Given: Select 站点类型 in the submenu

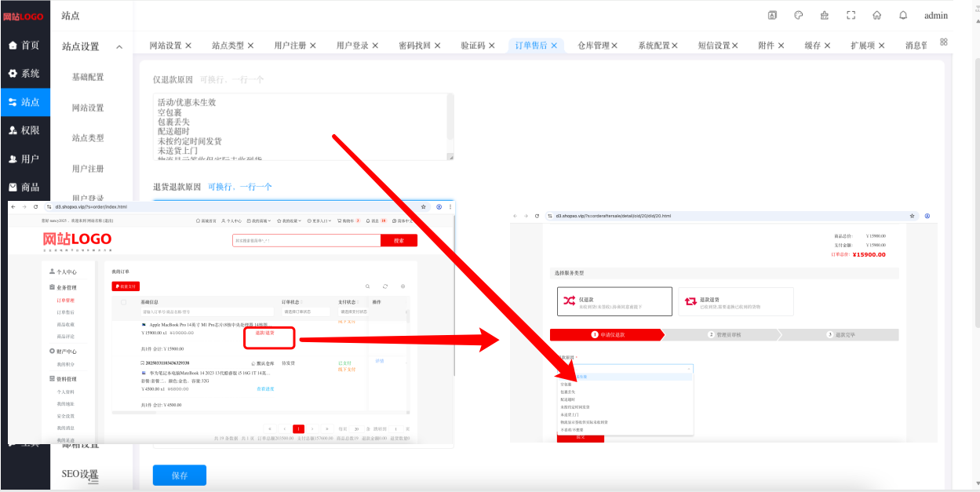Looking at the screenshot, I should 88,138.
